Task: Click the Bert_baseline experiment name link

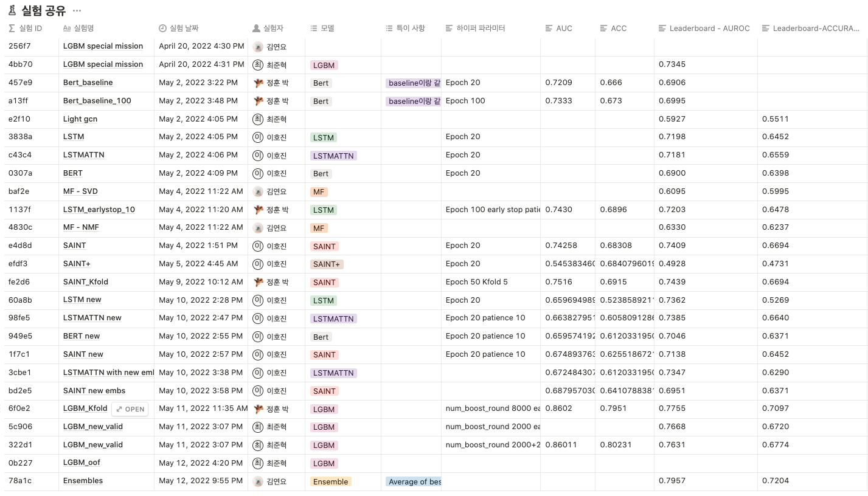Action: (88, 83)
